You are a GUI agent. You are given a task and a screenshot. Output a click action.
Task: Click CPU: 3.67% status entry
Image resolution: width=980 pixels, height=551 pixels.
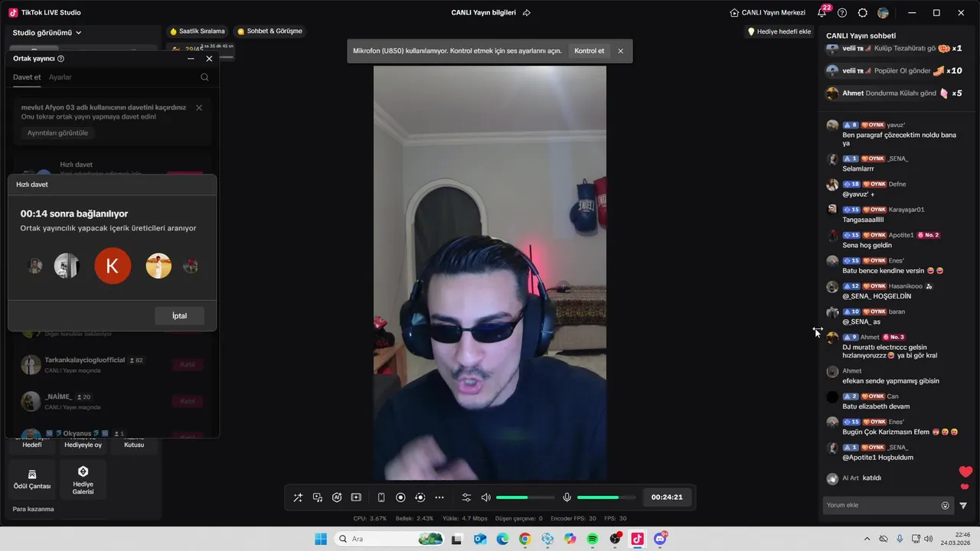[x=370, y=519]
